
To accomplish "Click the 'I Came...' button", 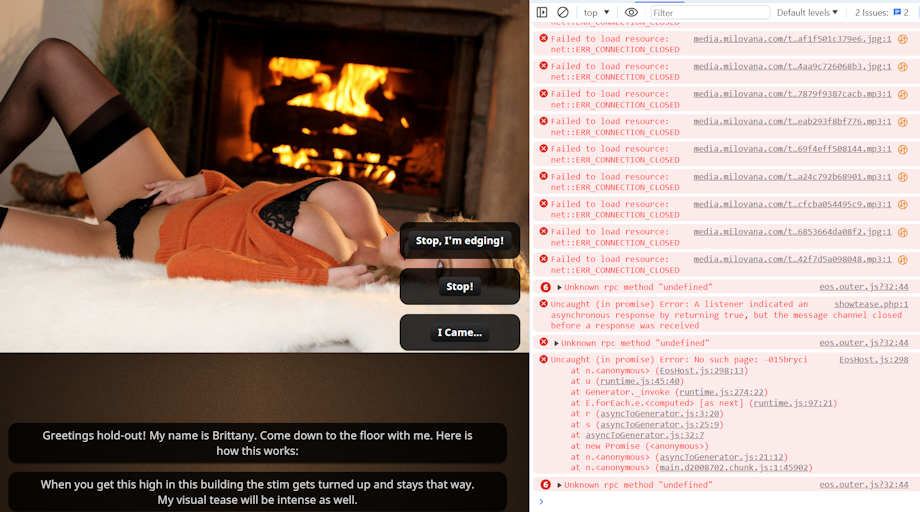I will pos(459,333).
